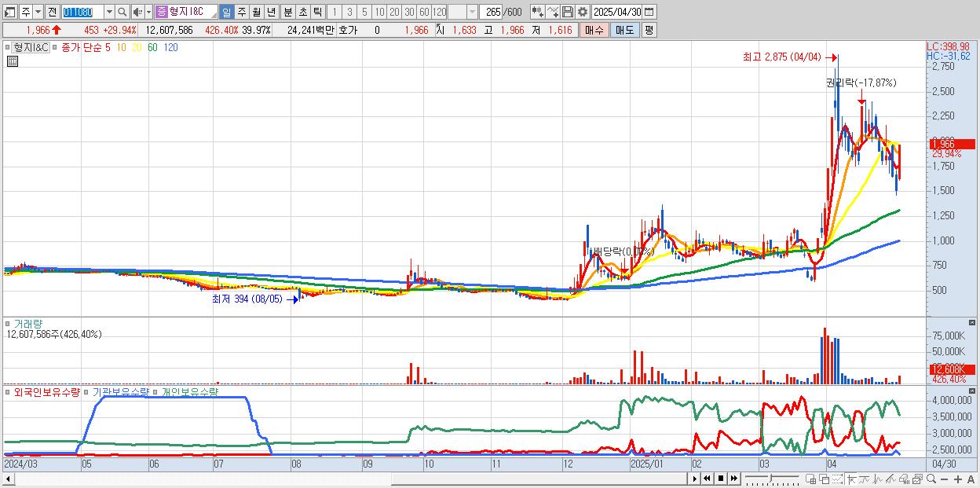Click the A text icon in the bottom toolbar

click(x=971, y=479)
